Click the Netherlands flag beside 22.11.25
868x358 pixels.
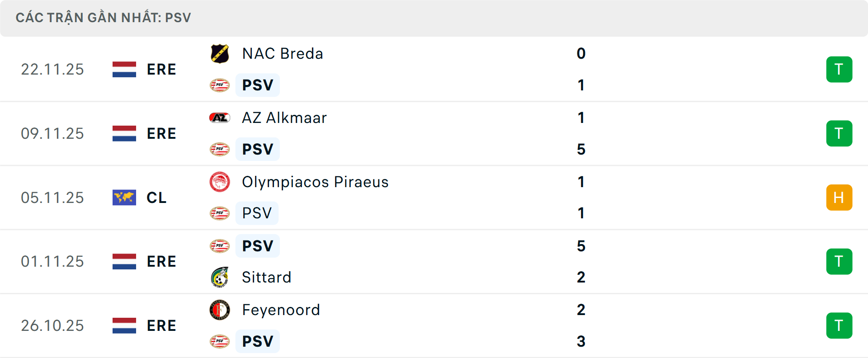click(124, 70)
